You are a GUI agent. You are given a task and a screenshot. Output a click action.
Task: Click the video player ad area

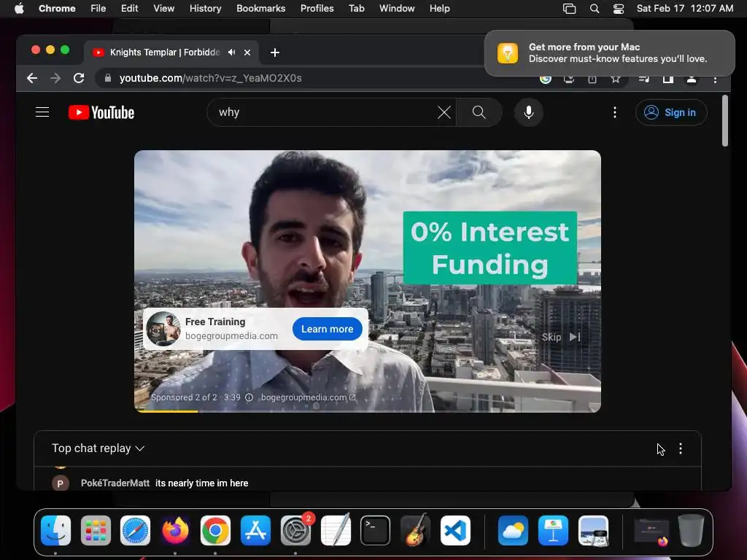click(x=368, y=281)
